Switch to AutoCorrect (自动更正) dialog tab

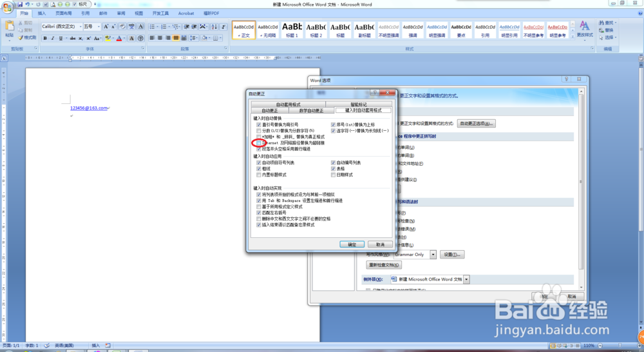coord(270,111)
